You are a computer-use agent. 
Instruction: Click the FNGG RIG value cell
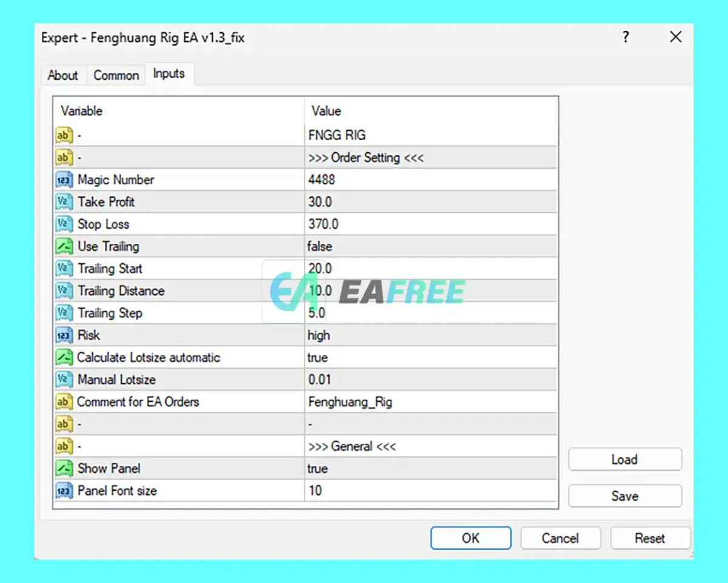[431, 135]
